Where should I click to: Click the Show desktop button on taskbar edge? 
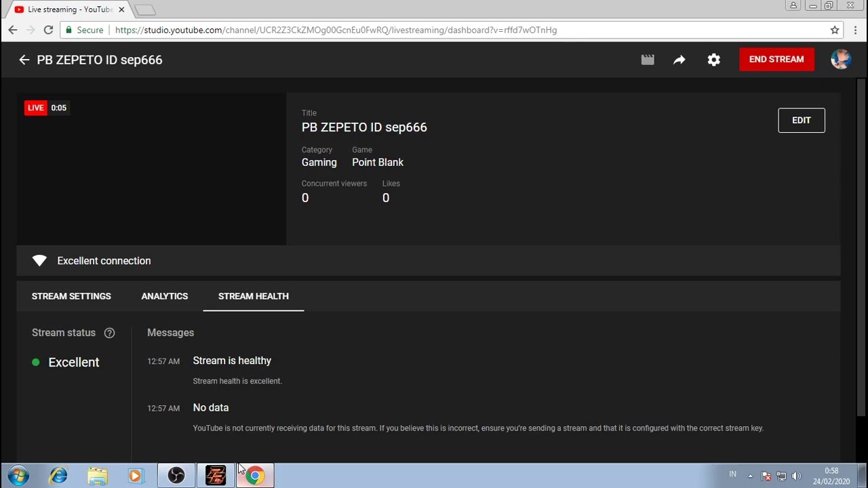click(x=863, y=475)
